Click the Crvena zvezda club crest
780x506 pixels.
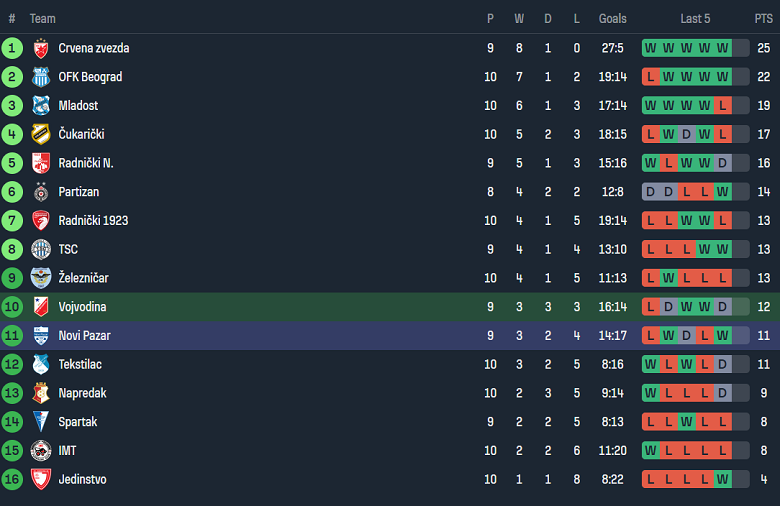coord(41,48)
